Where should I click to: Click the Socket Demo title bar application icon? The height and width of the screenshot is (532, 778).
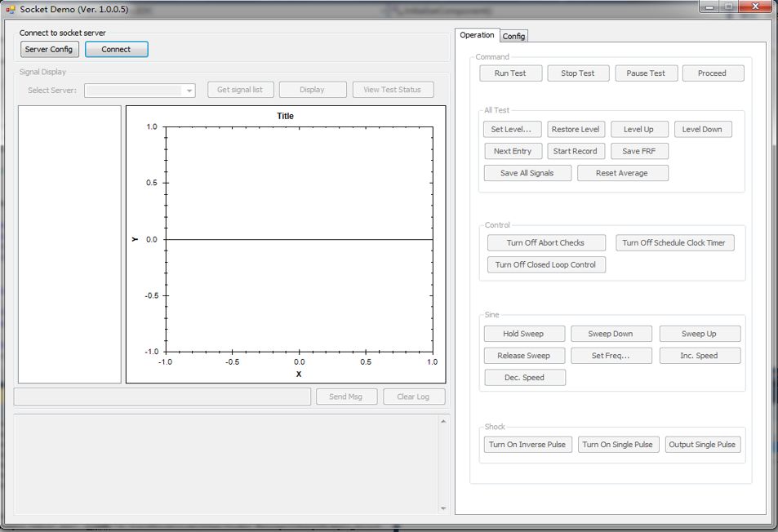[x=10, y=9]
